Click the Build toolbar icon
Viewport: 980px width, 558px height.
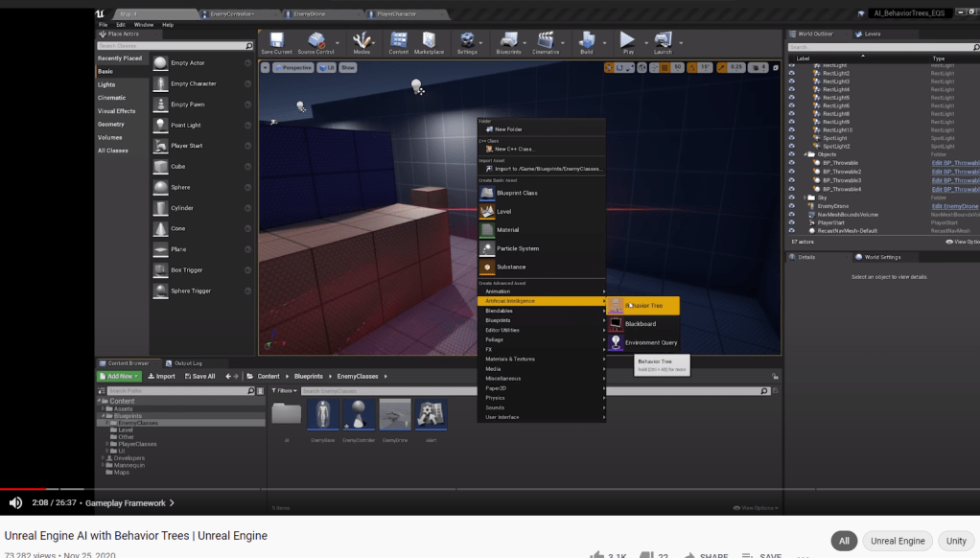click(x=586, y=40)
